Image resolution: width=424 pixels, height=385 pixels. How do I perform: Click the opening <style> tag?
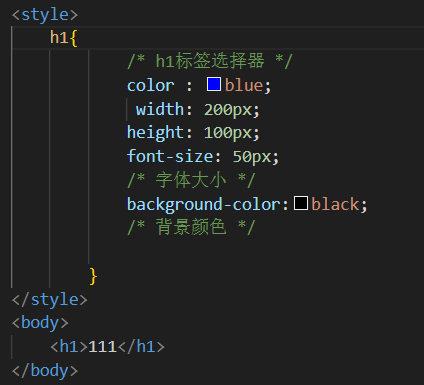click(x=45, y=15)
